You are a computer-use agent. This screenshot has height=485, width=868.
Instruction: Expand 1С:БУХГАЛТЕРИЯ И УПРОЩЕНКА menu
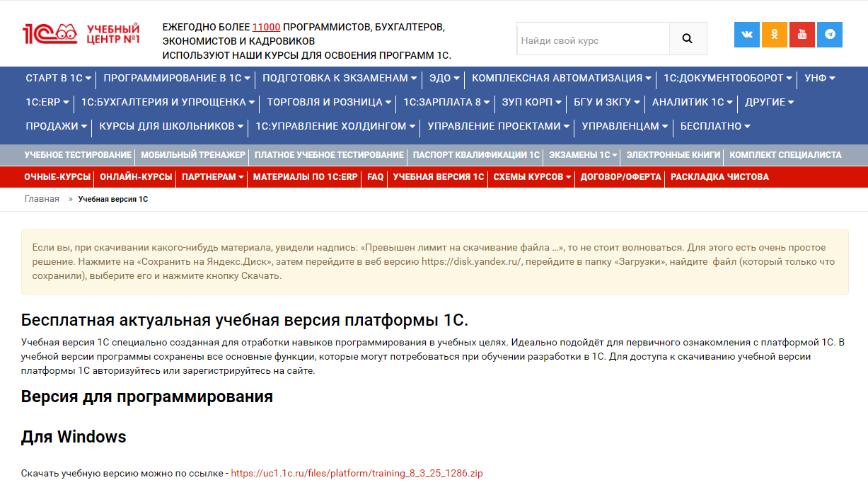pyautogui.click(x=168, y=102)
